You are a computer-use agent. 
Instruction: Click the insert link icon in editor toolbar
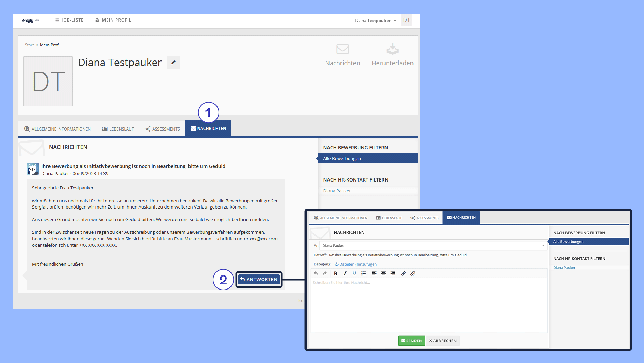[403, 273]
